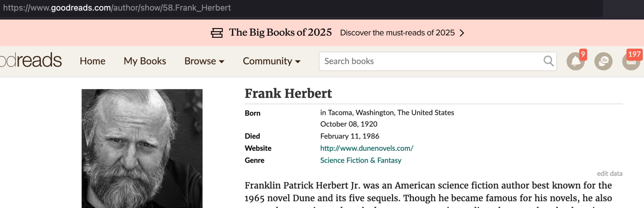Click the magnifying glass search icon

point(548,61)
